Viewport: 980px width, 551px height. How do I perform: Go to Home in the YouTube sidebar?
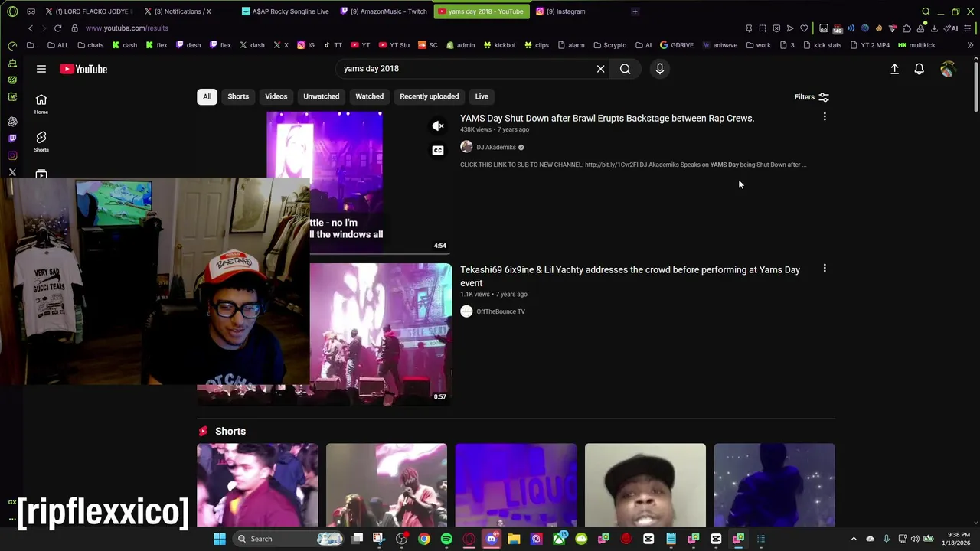pos(41,104)
